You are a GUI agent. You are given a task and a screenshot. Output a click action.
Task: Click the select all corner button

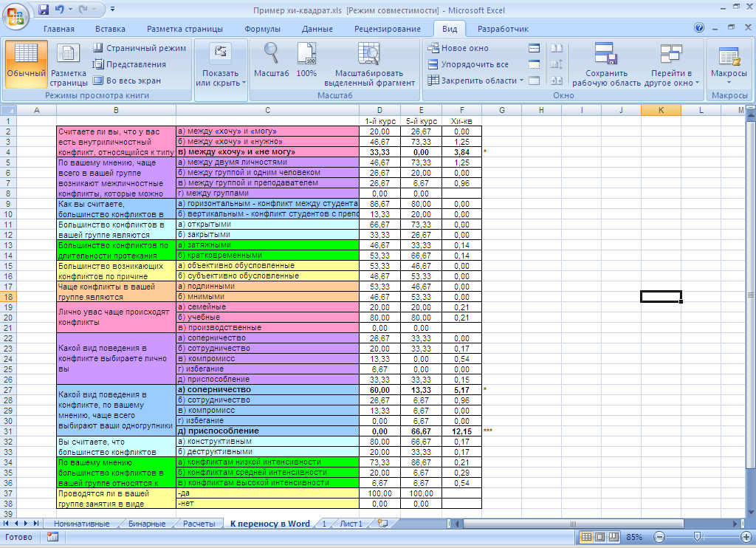(x=8, y=111)
